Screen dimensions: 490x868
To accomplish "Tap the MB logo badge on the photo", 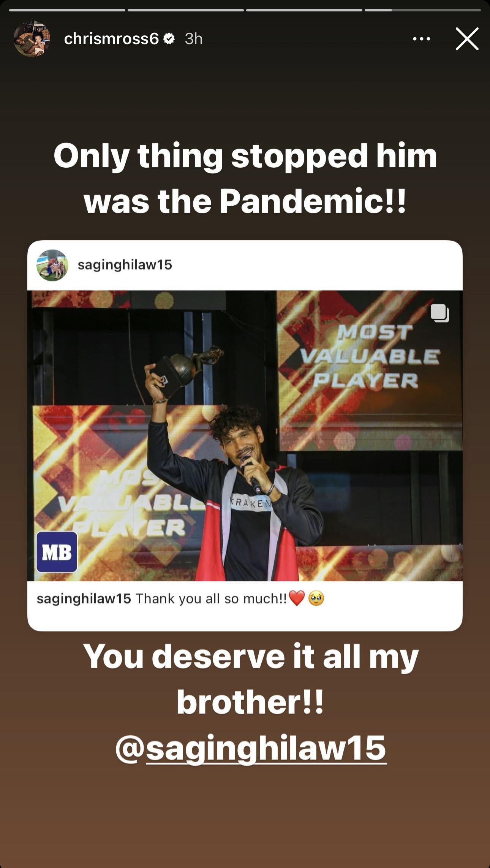I will pos(57,552).
